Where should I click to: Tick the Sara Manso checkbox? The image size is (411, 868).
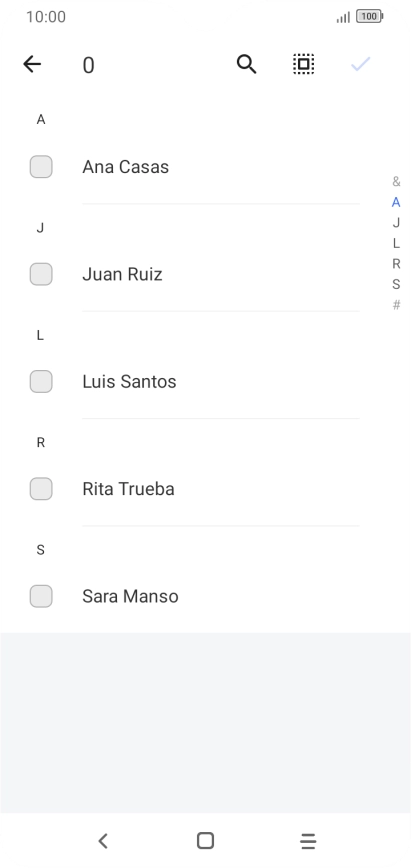coord(41,596)
